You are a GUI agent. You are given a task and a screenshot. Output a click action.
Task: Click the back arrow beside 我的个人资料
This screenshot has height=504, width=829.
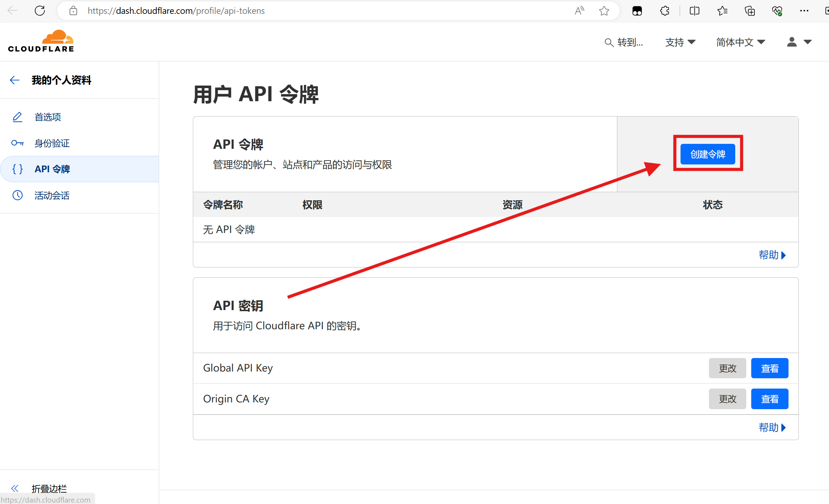[15, 80]
